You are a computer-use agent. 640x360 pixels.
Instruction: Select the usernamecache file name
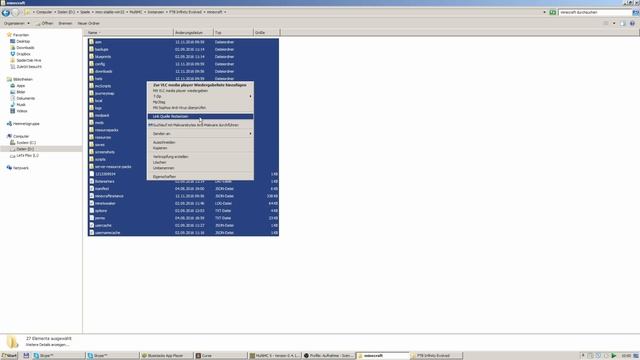coord(108,233)
